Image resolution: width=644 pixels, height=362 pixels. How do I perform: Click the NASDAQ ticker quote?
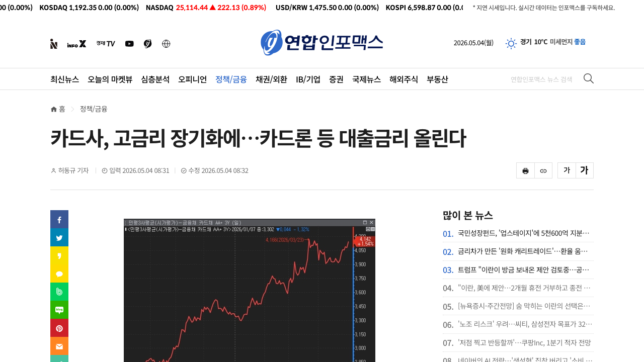point(206,8)
